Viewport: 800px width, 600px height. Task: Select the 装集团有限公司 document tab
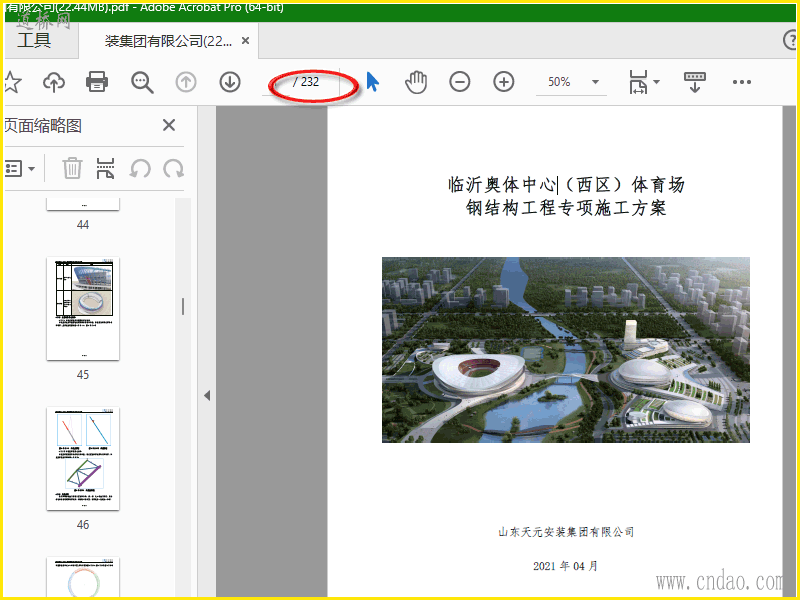tap(168, 41)
